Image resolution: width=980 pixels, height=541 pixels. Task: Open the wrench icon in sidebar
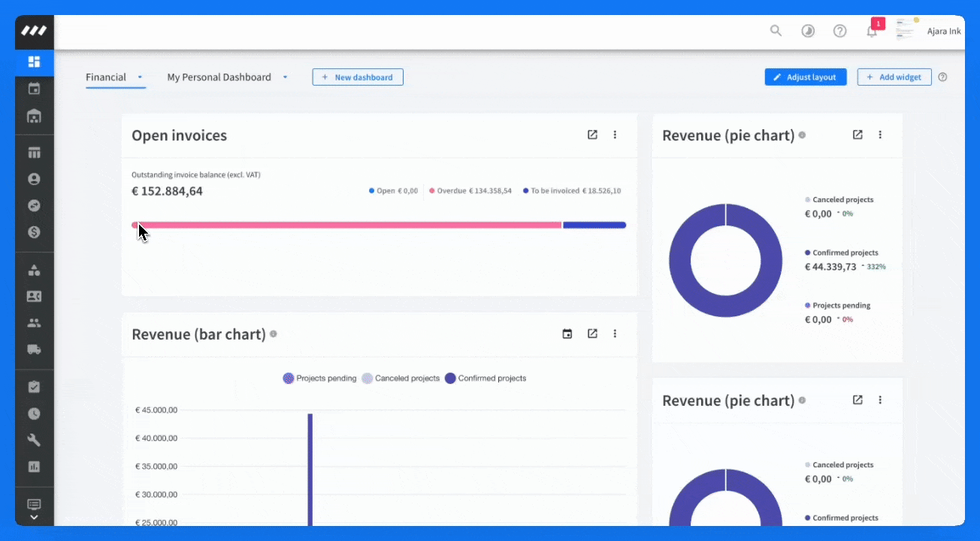pos(34,440)
